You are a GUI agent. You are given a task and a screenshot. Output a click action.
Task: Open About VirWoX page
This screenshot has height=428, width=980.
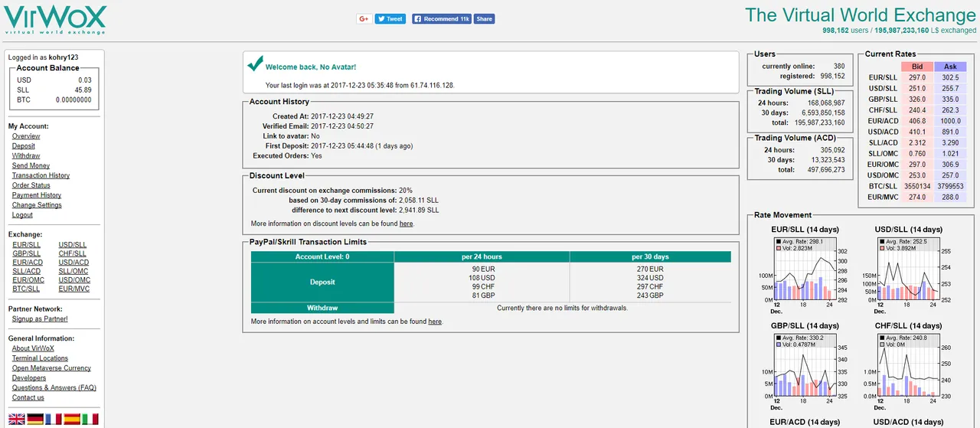33,348
